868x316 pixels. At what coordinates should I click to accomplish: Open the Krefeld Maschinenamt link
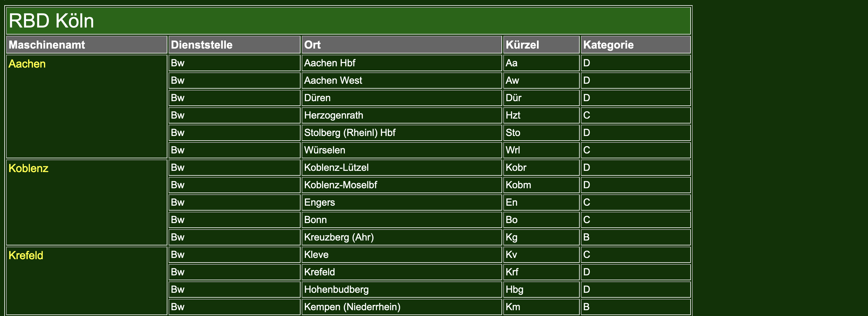[26, 255]
